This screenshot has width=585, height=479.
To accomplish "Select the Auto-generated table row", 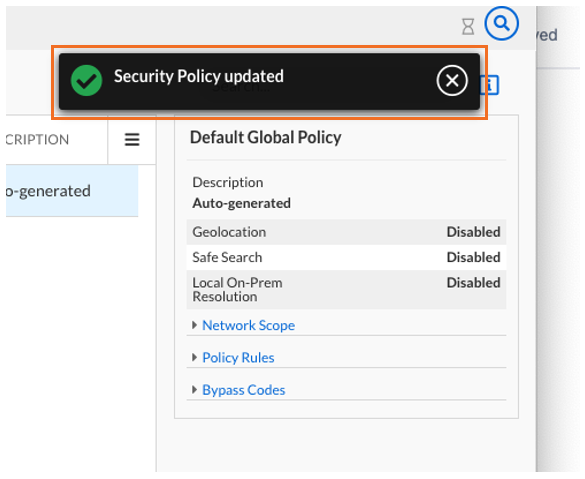I will point(72,191).
